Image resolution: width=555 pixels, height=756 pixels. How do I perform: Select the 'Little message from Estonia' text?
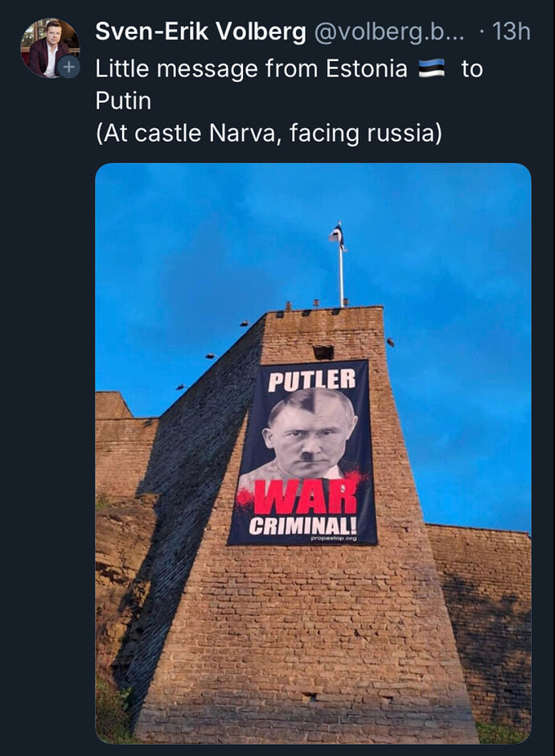coord(251,68)
